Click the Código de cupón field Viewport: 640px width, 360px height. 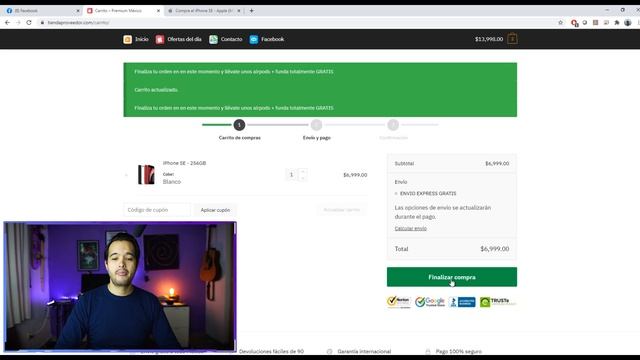[x=157, y=210]
